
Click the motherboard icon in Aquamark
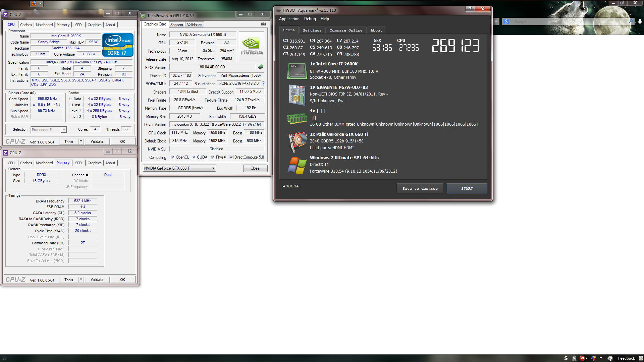click(297, 95)
